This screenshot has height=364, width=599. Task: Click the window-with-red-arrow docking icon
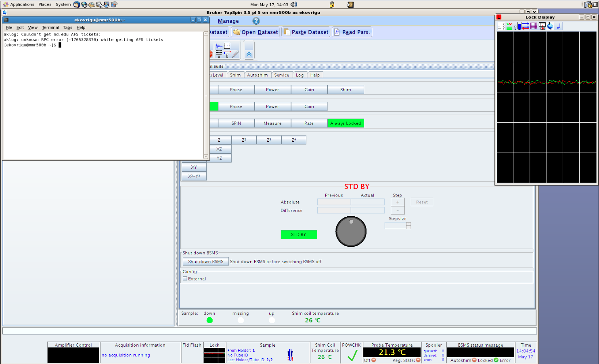[542, 26]
